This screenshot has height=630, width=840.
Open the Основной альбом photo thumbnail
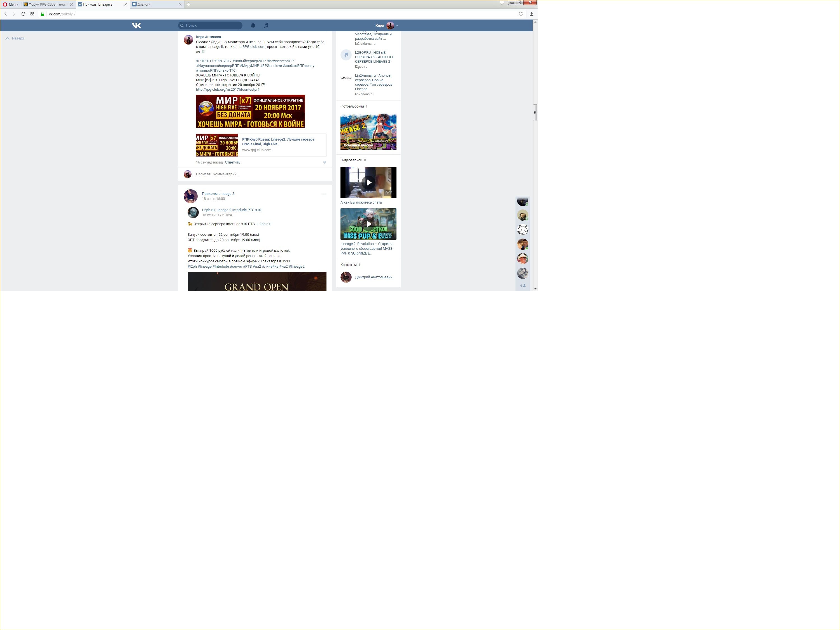coord(368,132)
